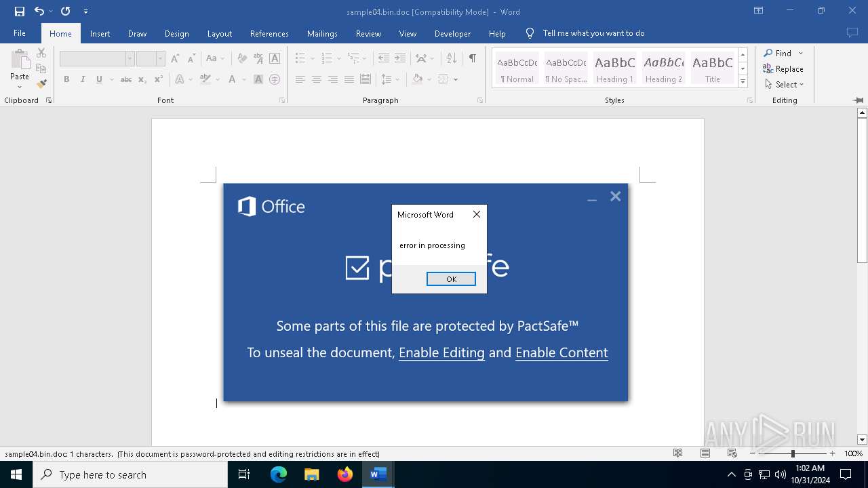The width and height of the screenshot is (868, 488).
Task: Open Line and Paragraph Spacing dropdown
Action: (391, 79)
